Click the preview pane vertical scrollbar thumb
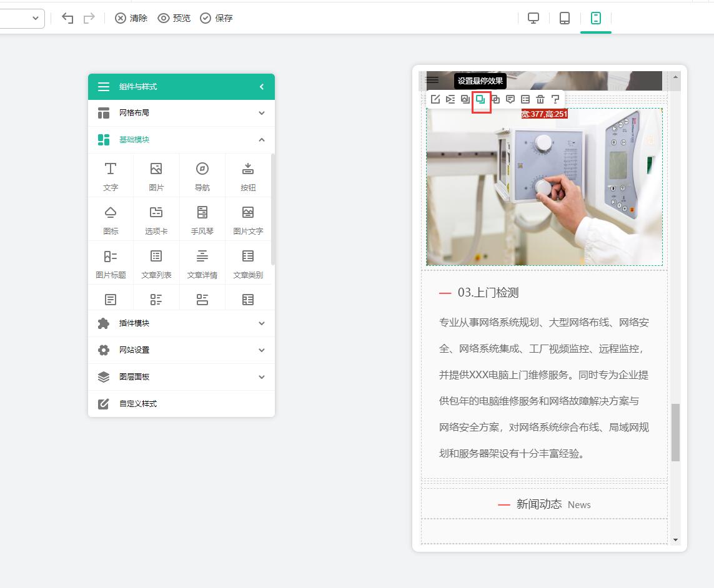The image size is (714, 588). coord(675,432)
